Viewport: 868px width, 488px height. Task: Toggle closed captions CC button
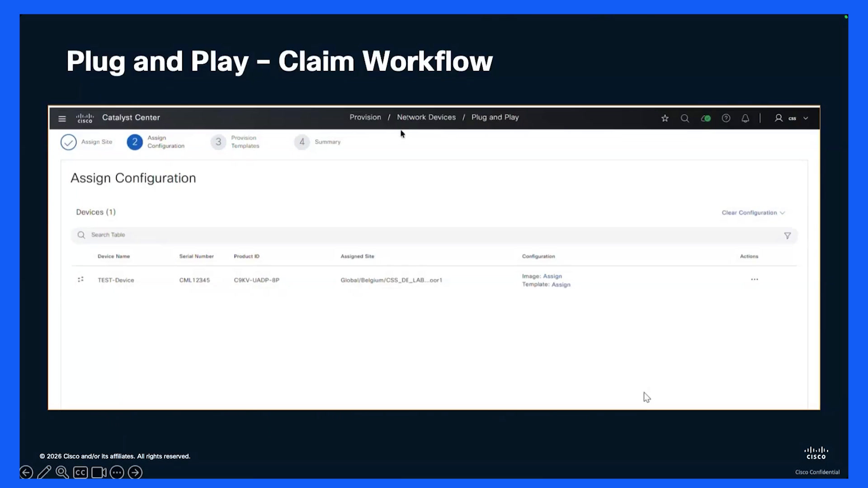point(80,473)
